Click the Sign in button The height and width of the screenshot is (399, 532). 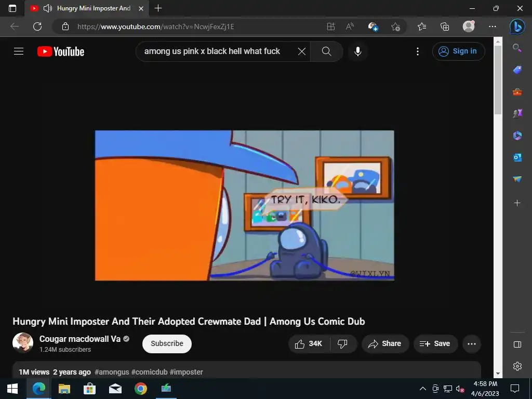(458, 51)
